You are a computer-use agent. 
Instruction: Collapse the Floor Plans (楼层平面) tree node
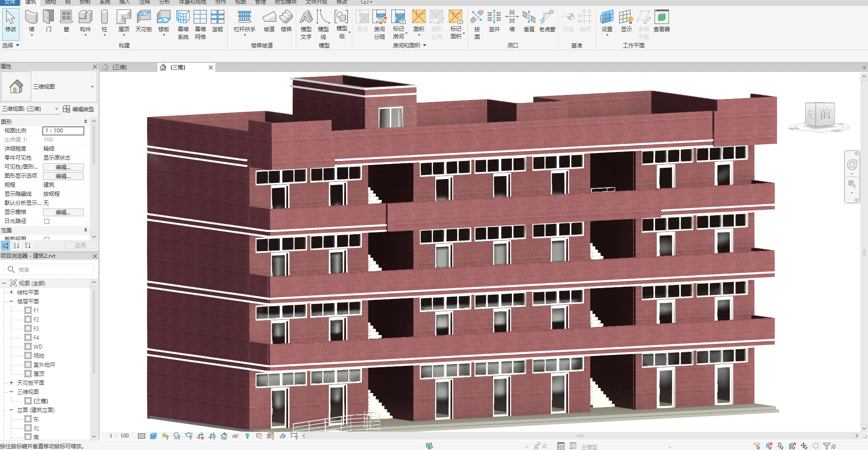[11, 301]
